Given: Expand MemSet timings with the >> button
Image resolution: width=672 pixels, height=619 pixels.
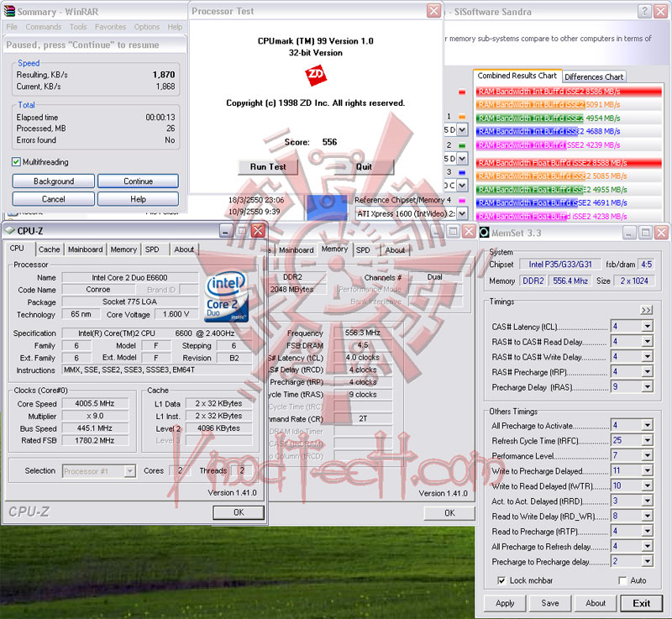Looking at the screenshot, I should tap(646, 310).
